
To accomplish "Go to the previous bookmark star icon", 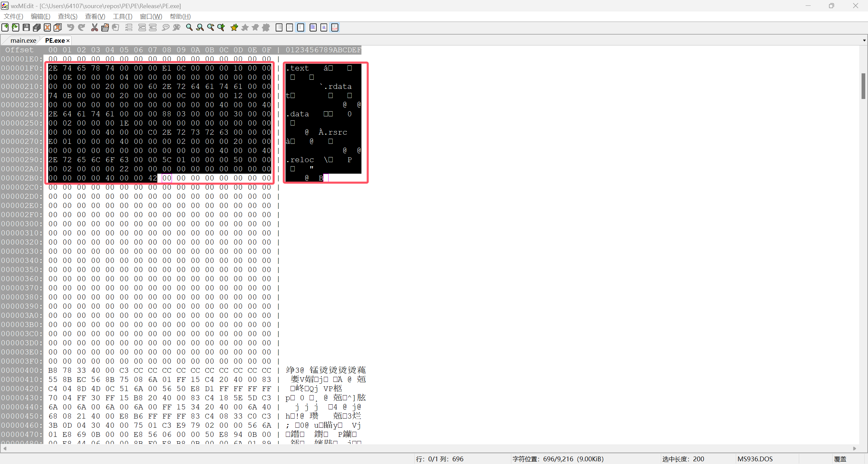I will [x=255, y=27].
